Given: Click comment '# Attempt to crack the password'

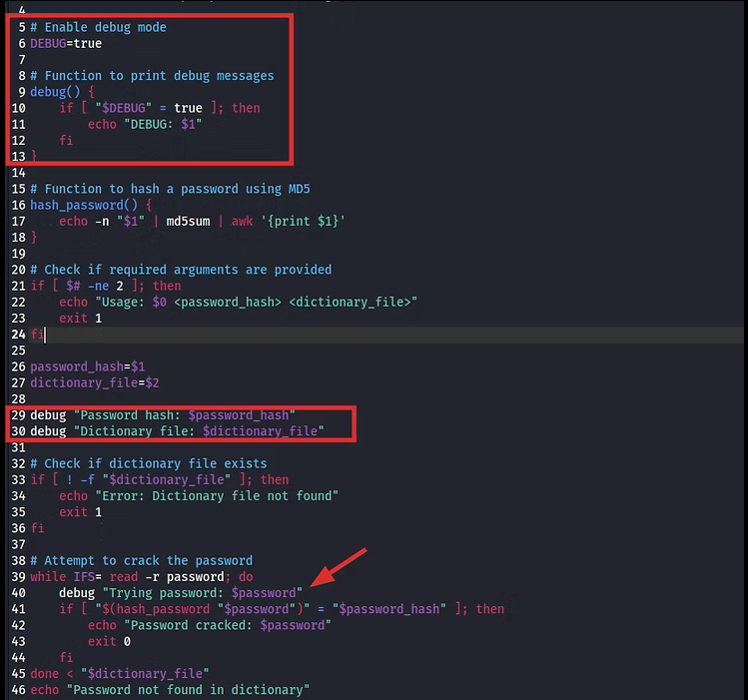Looking at the screenshot, I should coord(142,561).
